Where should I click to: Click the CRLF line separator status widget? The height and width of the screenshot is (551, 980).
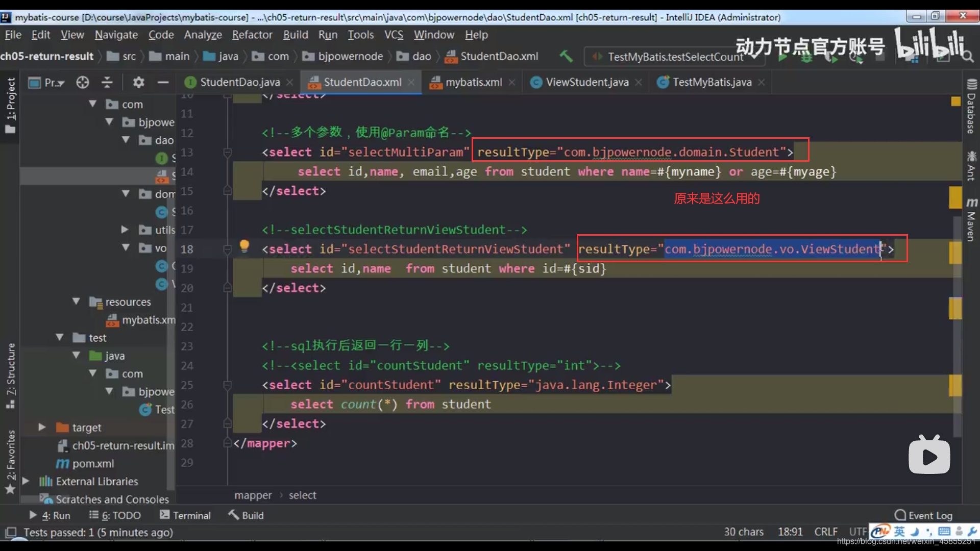[825, 532]
